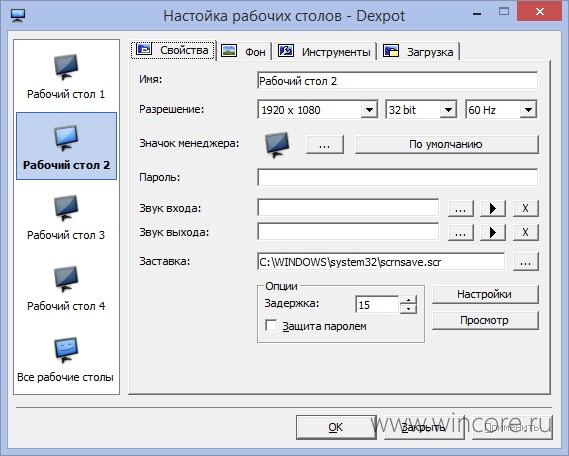
Task: Enable Защита паролем checkbox
Action: pos(271,325)
